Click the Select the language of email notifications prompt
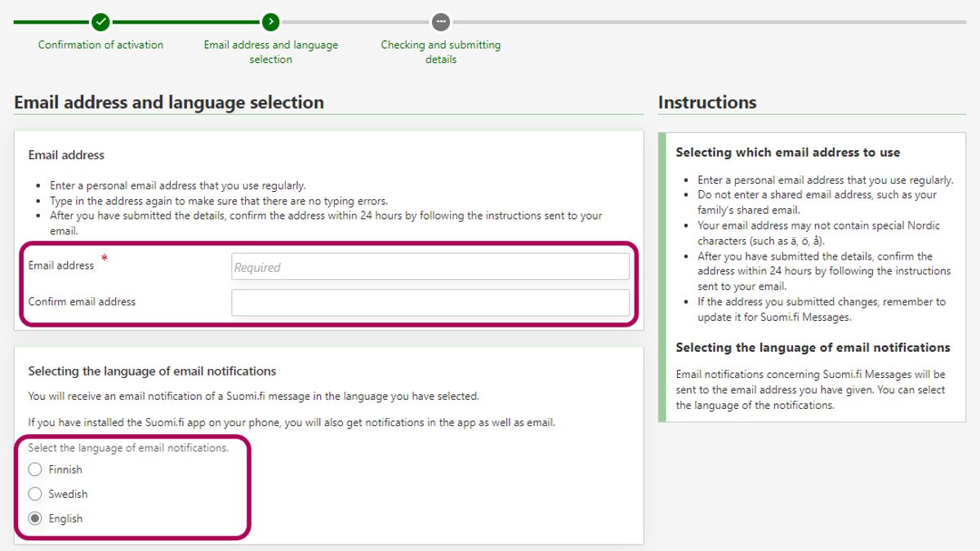 coord(128,448)
